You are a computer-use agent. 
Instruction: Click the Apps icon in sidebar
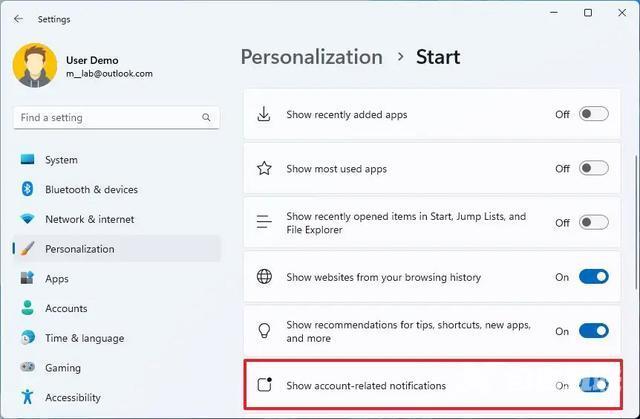click(27, 279)
